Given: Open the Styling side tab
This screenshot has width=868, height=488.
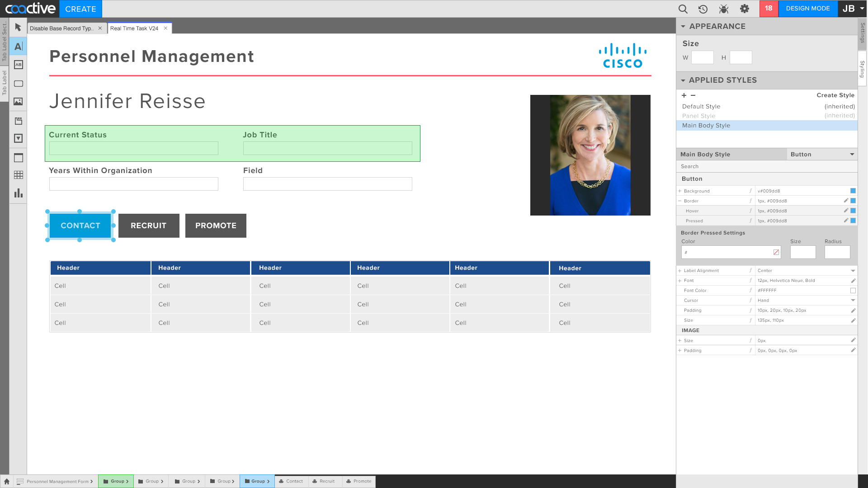Looking at the screenshot, I should (x=863, y=69).
